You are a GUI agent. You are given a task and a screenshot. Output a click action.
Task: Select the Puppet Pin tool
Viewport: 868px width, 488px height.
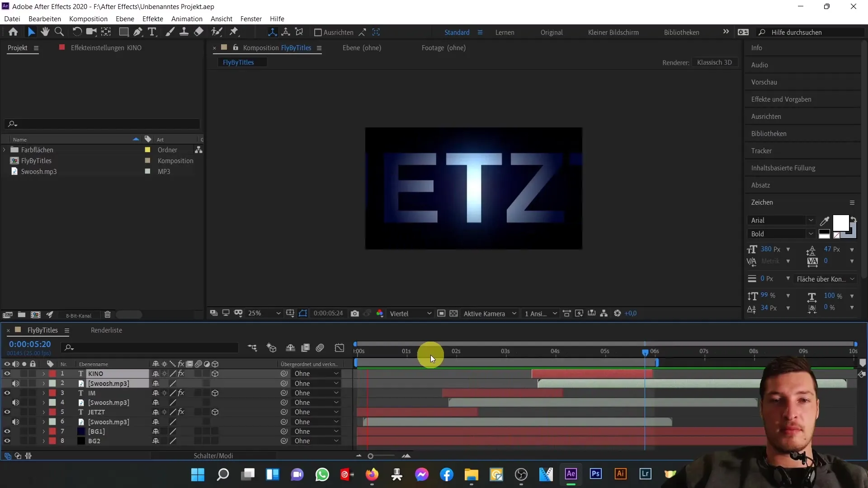click(234, 32)
